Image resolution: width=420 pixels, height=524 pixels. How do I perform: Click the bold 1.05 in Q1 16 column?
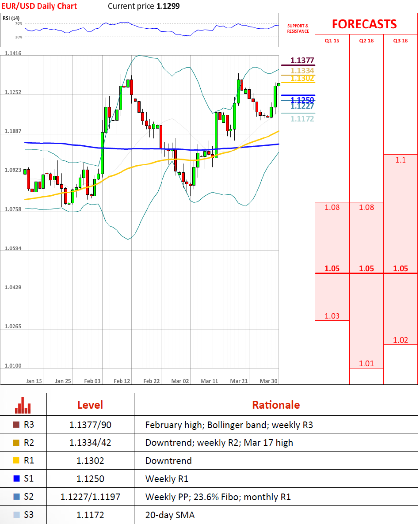pos(332,268)
